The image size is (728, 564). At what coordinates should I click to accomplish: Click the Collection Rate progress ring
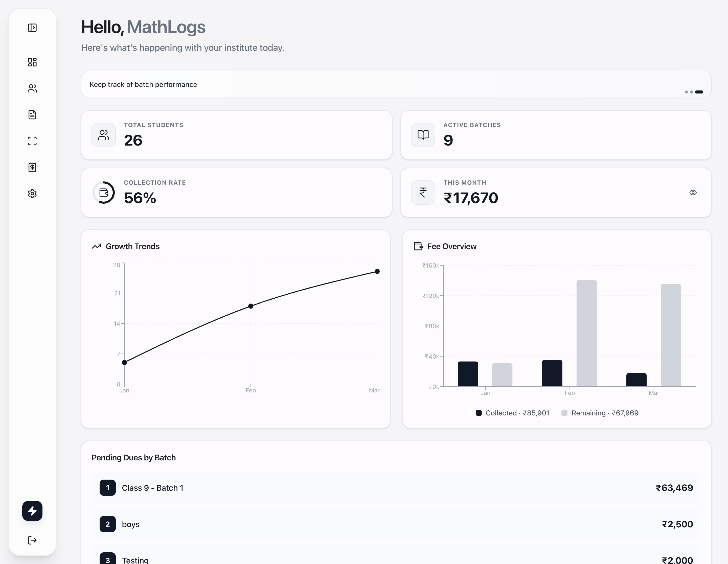[x=104, y=193]
